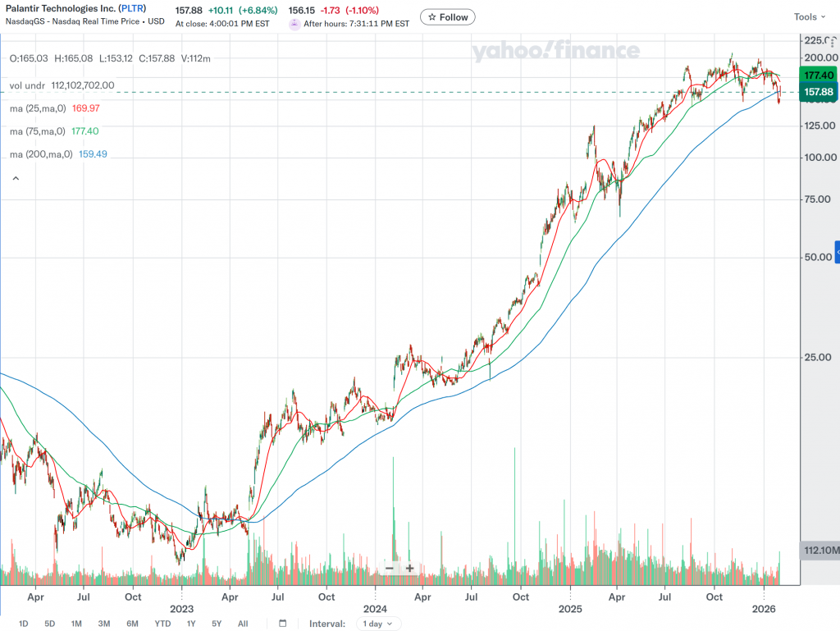Click the 177.40 moving average price tag
Image resolution: width=840 pixels, height=631 pixels.
click(819, 75)
